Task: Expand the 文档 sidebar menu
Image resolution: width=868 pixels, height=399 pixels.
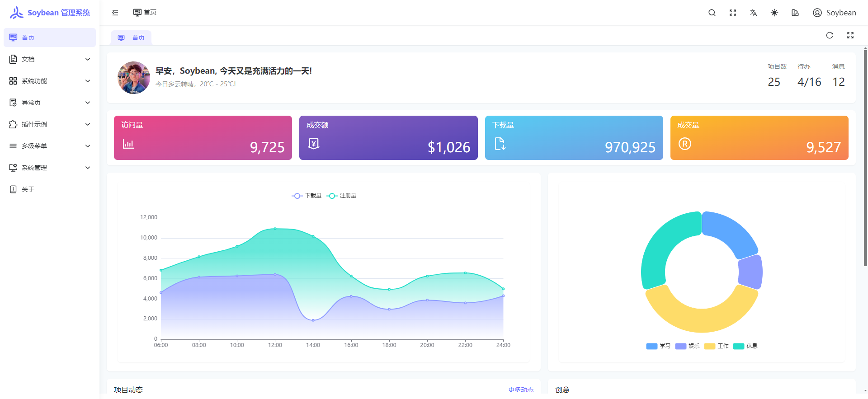Action: coord(50,59)
